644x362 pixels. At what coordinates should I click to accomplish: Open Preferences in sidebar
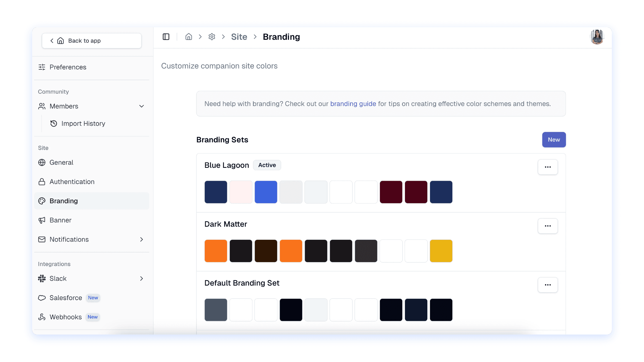coord(68,67)
